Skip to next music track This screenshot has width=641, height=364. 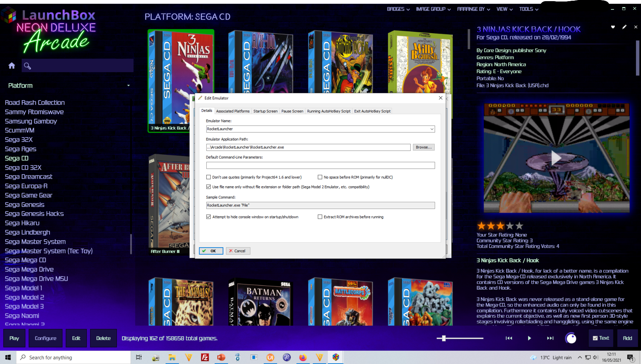click(550, 338)
